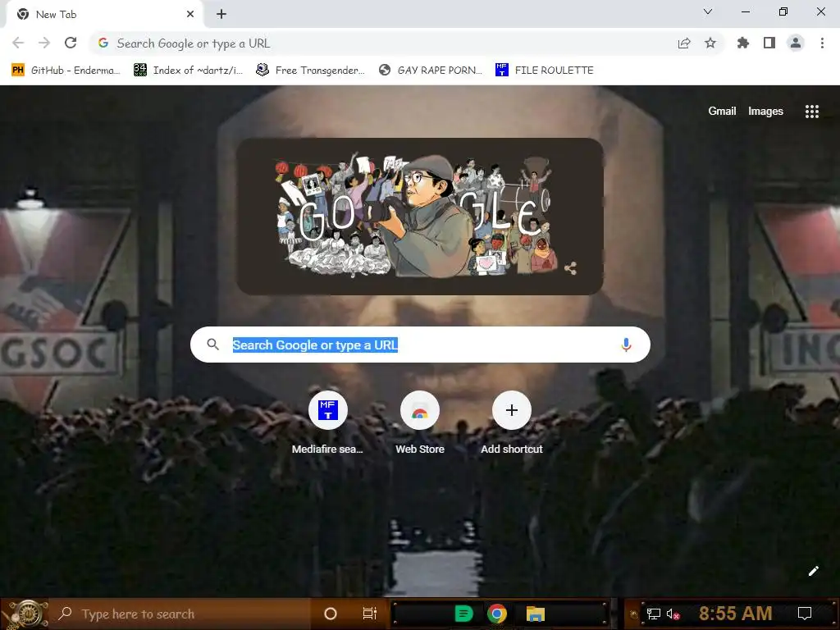840x630 pixels.
Task: Click the forward navigation arrow
Action: [44, 43]
